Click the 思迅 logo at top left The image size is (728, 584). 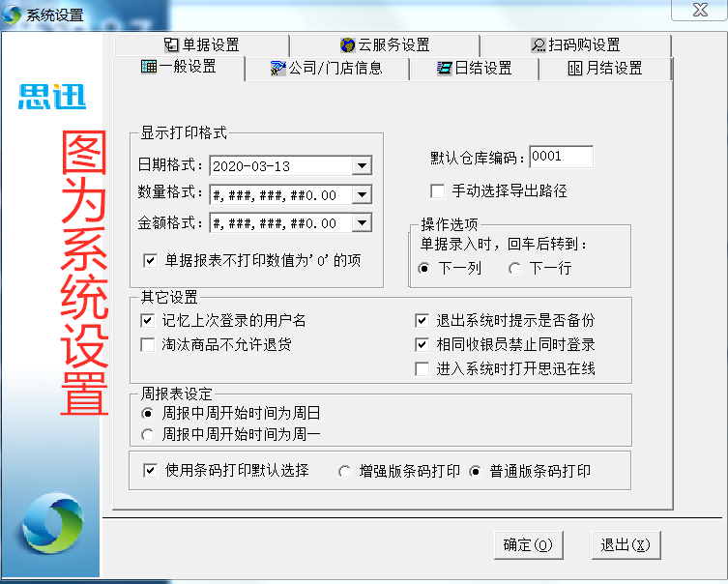(x=52, y=96)
